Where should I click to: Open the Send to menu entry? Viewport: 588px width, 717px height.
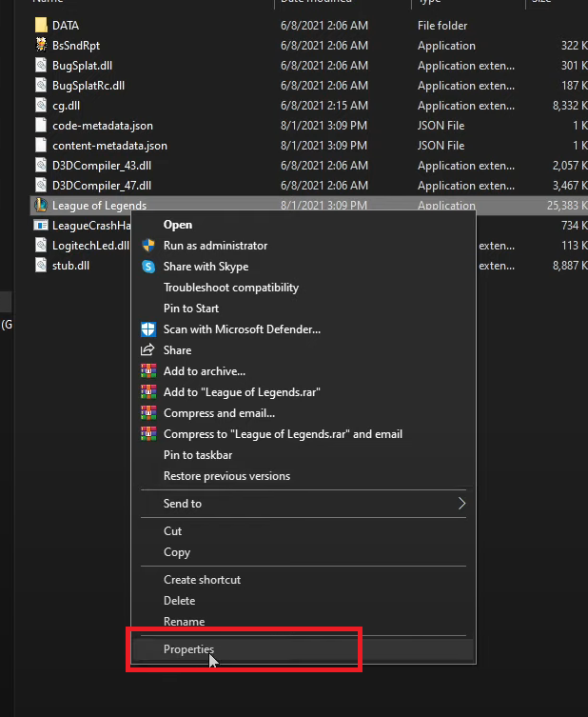(183, 504)
